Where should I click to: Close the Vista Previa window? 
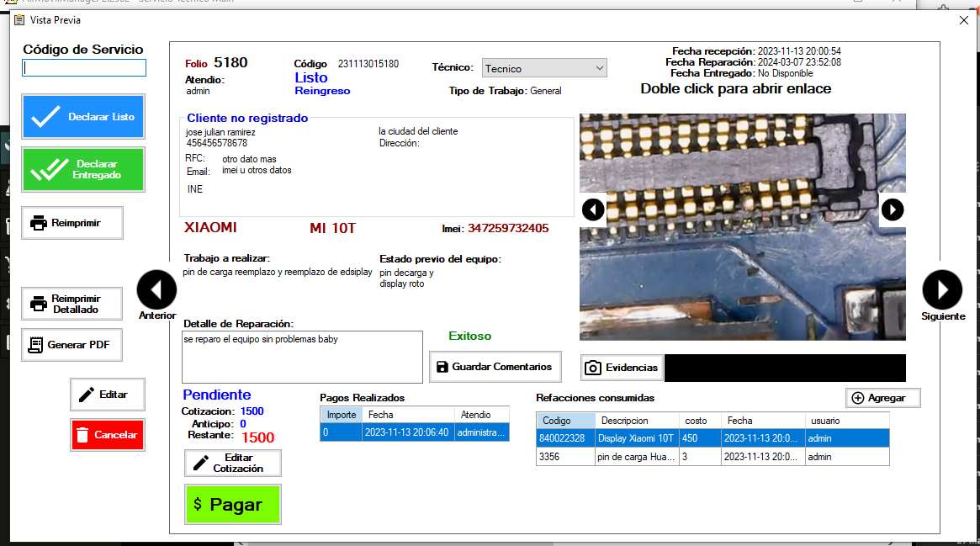pos(964,20)
